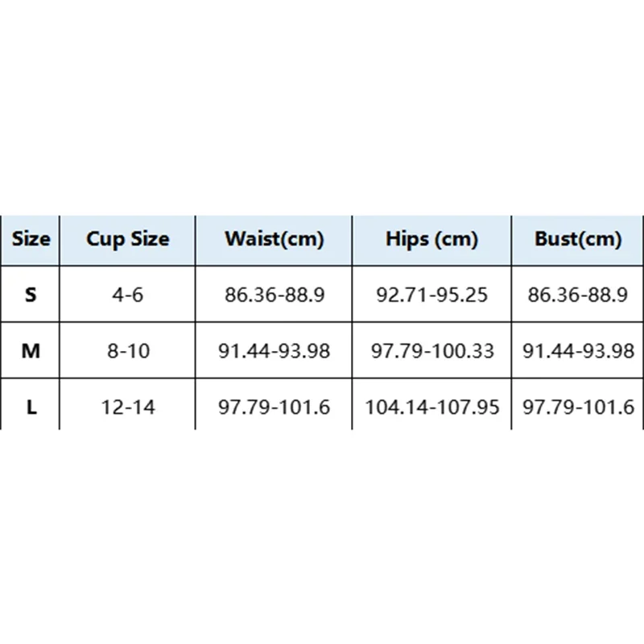Screen dimensions: 644x644
Task: Click hips value 104.14-107.95
Action: (431, 407)
